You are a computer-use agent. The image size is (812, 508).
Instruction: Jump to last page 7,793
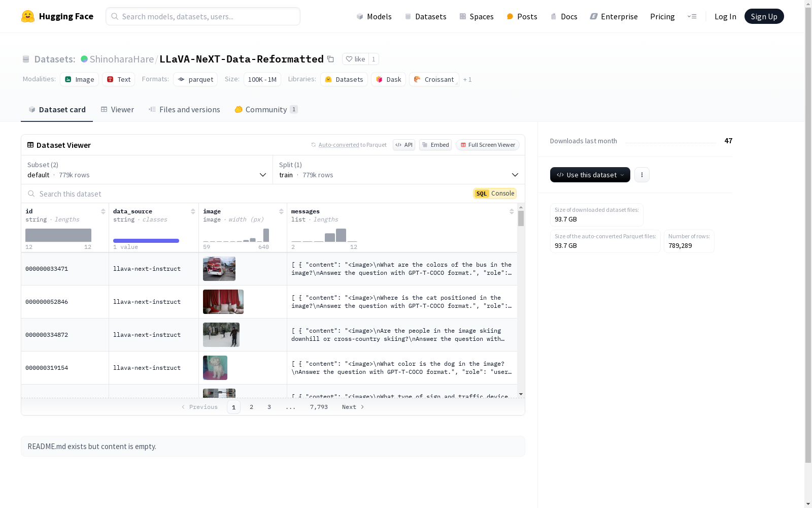[x=319, y=407]
